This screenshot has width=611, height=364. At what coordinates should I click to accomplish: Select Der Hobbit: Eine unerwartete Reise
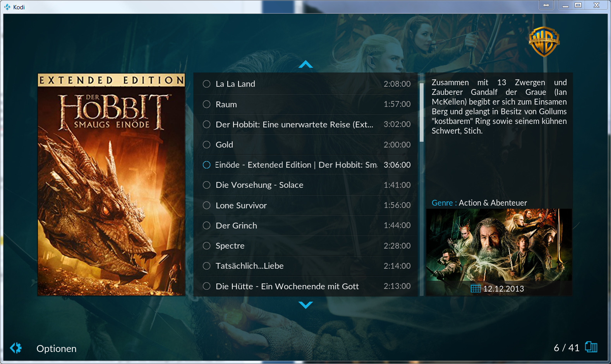(x=305, y=124)
